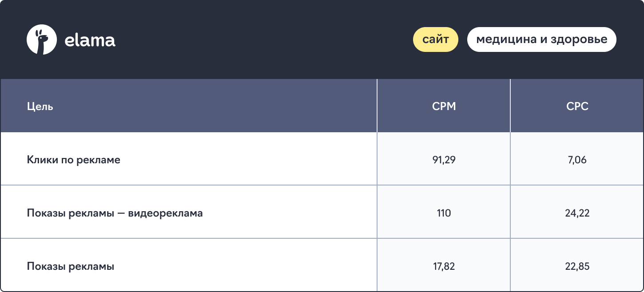Click CPM value 110
Image resolution: width=644 pixels, height=292 pixels.
444,213
